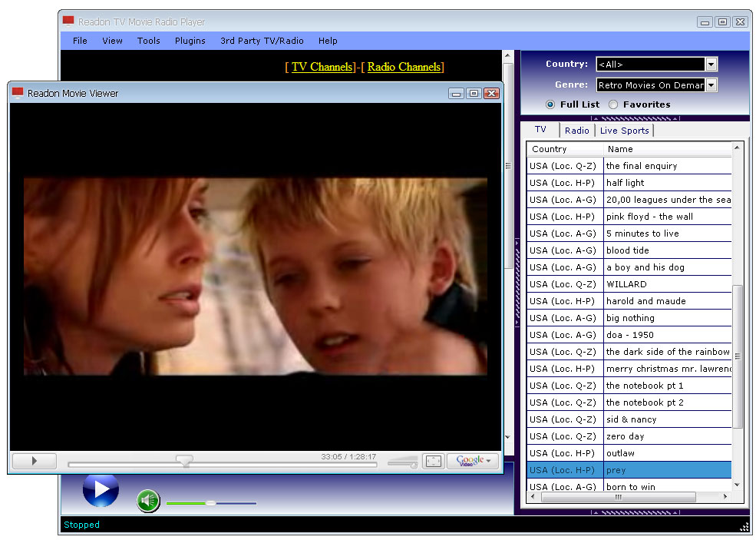Open the File menu

click(x=80, y=41)
